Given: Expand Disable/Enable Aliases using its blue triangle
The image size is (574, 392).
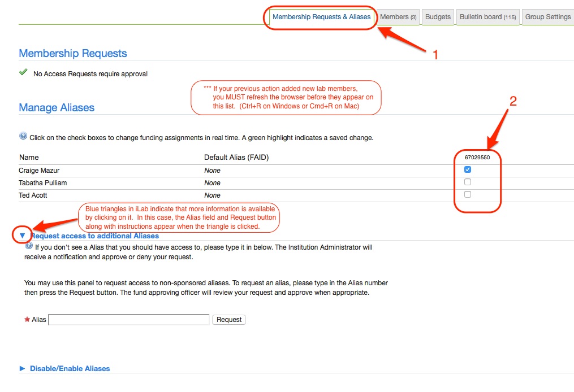Looking at the screenshot, I should click(x=23, y=368).
